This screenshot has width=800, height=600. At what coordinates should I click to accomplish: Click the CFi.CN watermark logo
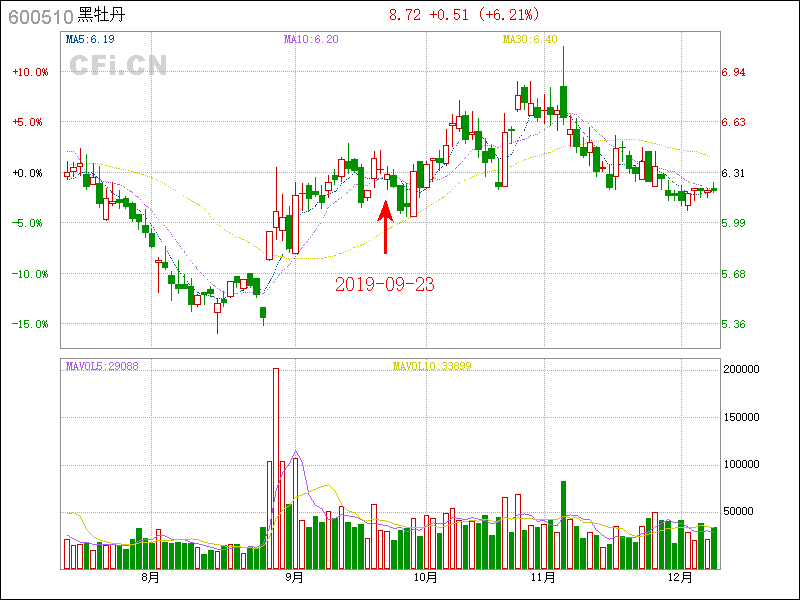[118, 65]
